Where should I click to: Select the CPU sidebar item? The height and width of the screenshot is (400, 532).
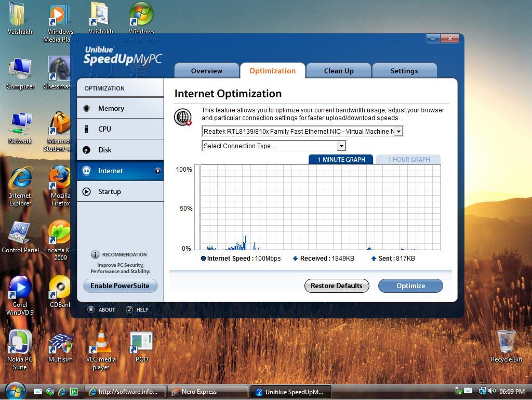click(104, 129)
